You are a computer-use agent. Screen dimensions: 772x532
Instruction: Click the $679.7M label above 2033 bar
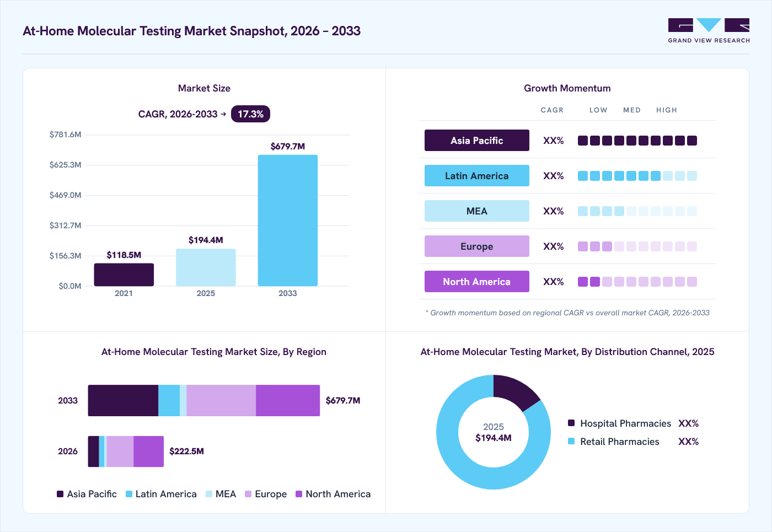point(288,146)
